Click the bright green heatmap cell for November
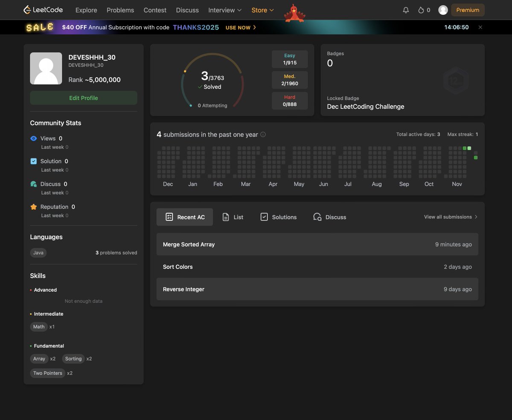Image resolution: width=512 pixels, height=420 pixels. (x=469, y=148)
